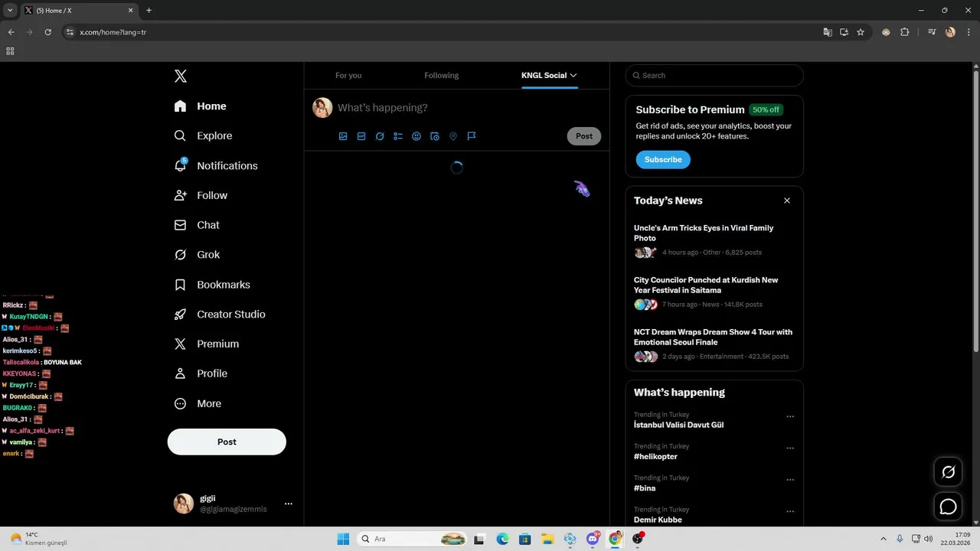This screenshot has height=551, width=980.
Task: Reload the page with the browser refresh icon
Action: [x=47, y=32]
